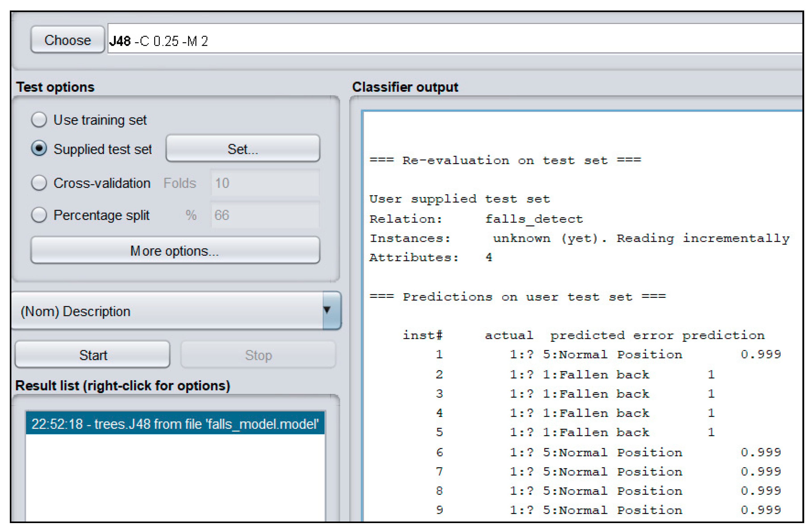Select the Supplied test set radio button
Screen dimensions: 812x530
pyautogui.click(x=39, y=149)
